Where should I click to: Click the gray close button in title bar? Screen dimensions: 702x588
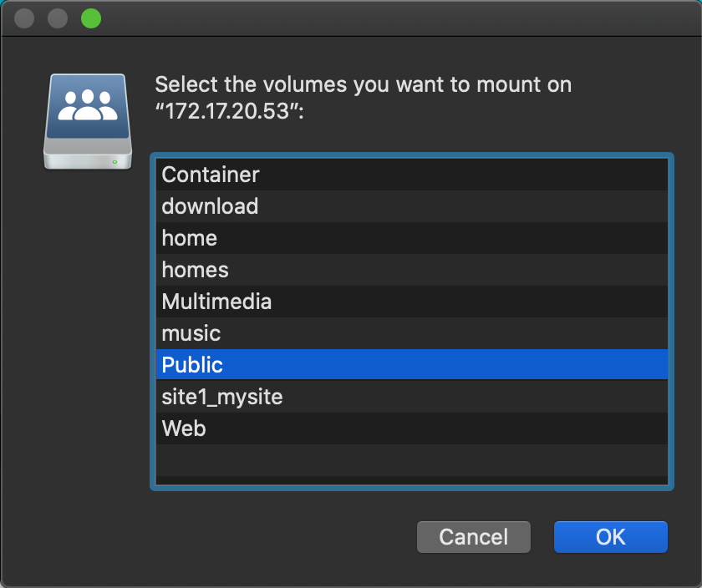tap(24, 18)
